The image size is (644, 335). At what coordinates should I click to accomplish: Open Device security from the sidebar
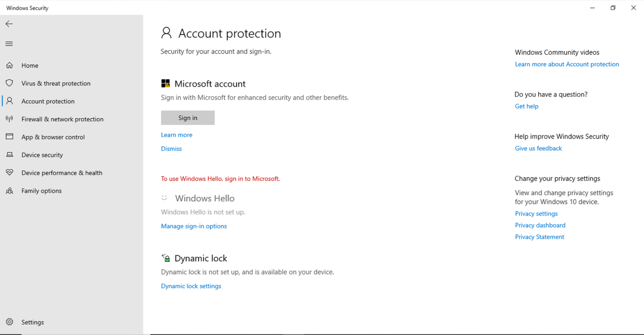[x=42, y=155]
